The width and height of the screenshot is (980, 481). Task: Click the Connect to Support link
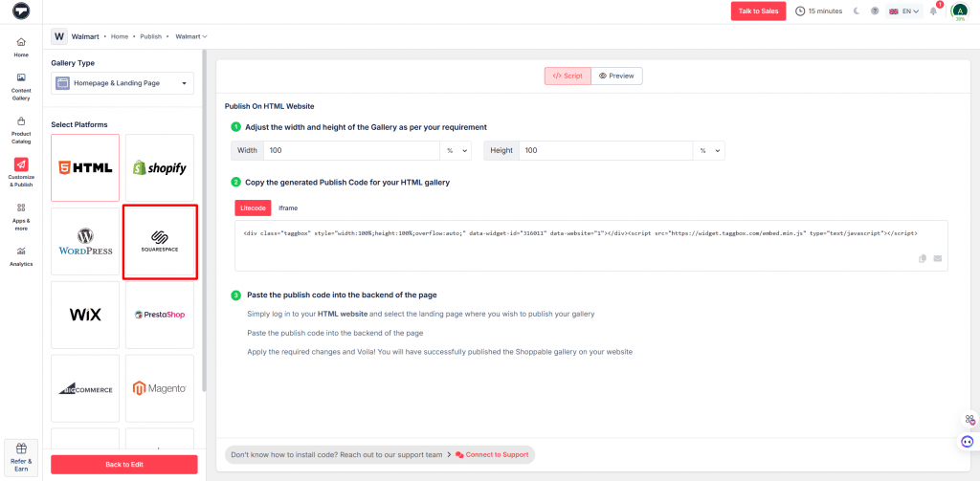tap(492, 454)
